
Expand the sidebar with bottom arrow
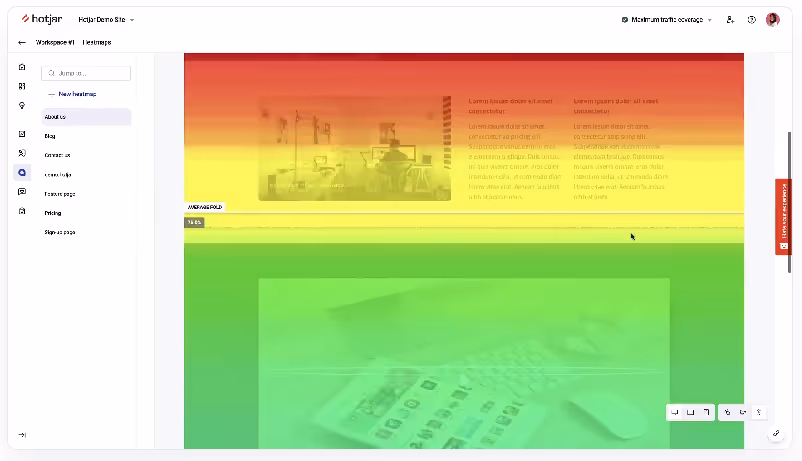click(x=22, y=435)
